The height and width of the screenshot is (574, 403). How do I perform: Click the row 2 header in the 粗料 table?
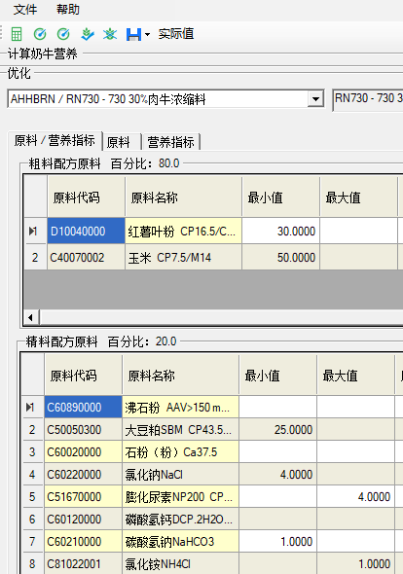[x=35, y=257]
